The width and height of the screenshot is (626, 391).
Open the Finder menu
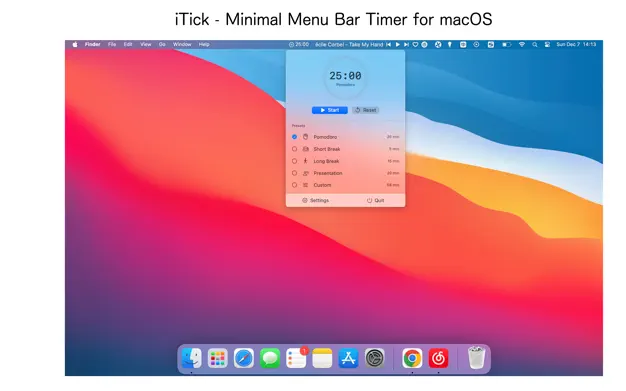93,44
